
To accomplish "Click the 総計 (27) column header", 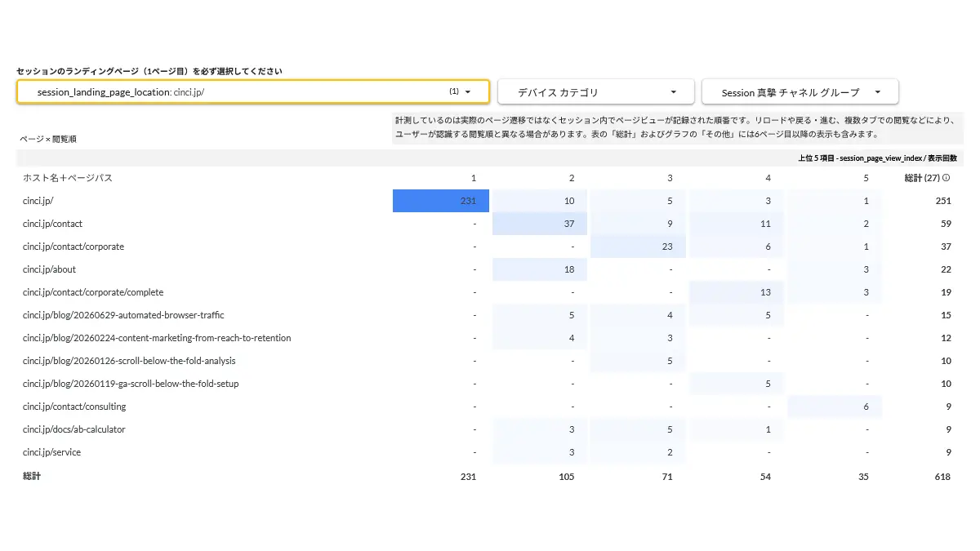I will 923,178.
